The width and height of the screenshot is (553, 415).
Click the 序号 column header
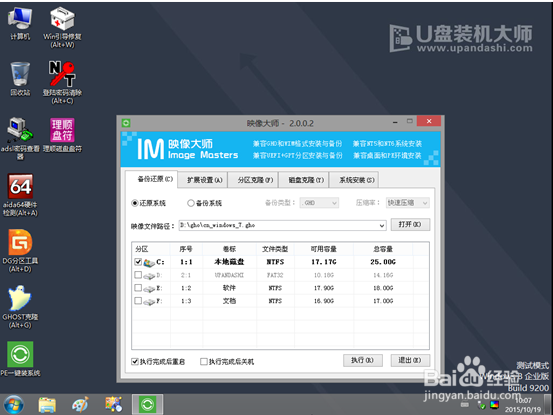click(186, 249)
